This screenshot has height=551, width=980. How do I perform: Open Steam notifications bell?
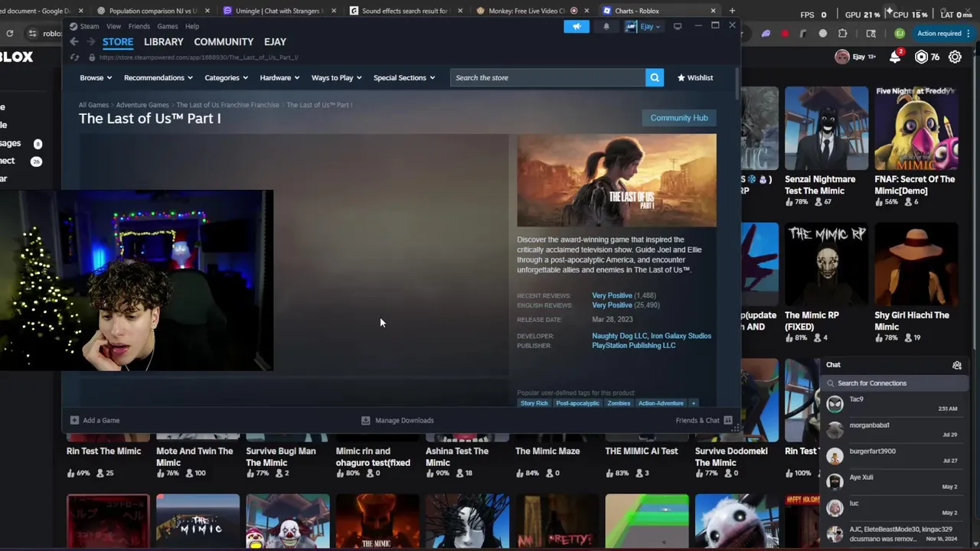click(x=606, y=26)
